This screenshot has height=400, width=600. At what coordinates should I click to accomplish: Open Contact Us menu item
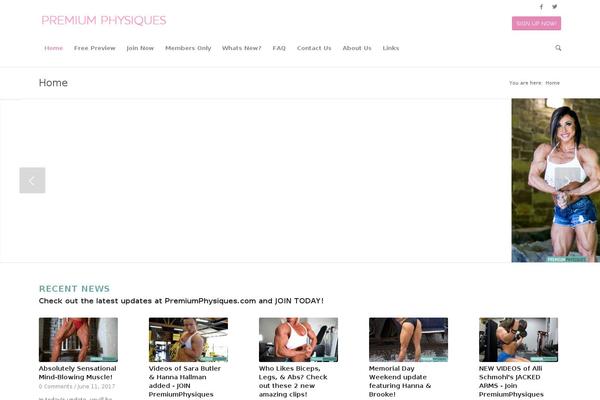(314, 48)
